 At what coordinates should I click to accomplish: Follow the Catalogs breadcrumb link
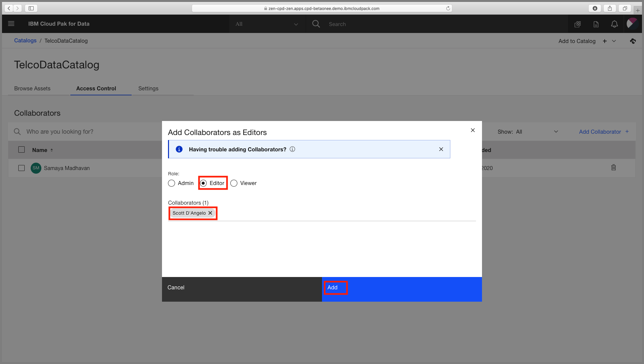(25, 40)
